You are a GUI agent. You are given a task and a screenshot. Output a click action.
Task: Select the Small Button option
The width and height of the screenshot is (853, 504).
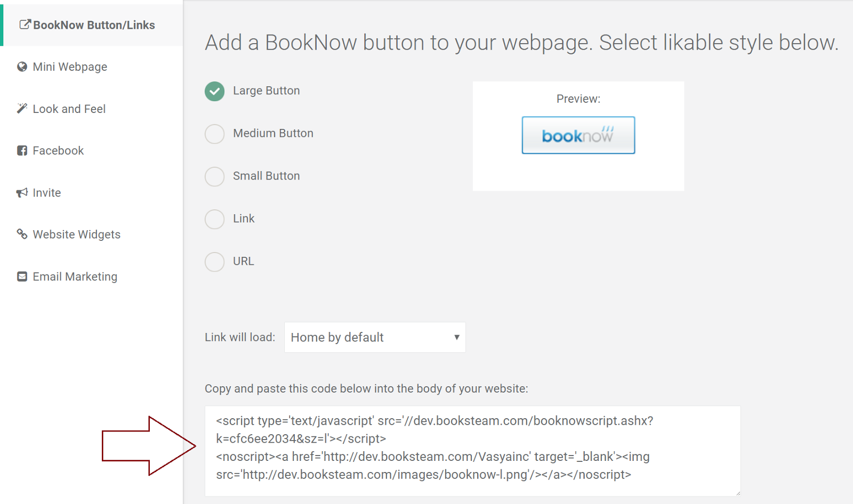(x=214, y=176)
